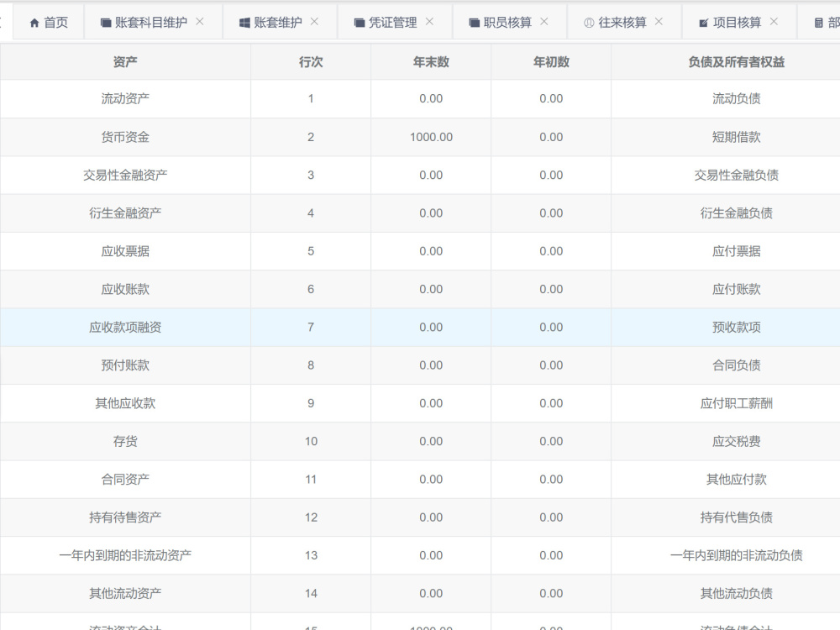Click the folder icon beside 凭证管理
This screenshot has height=630, width=840.
(360, 23)
